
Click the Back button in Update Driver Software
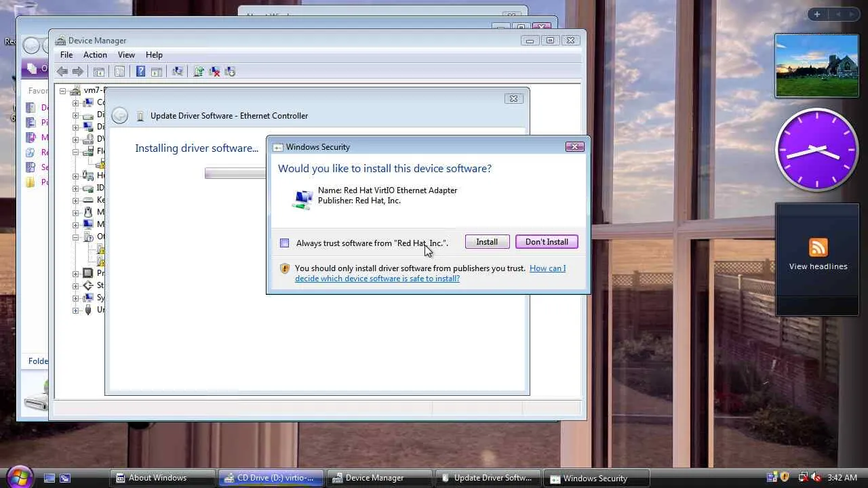click(x=120, y=116)
